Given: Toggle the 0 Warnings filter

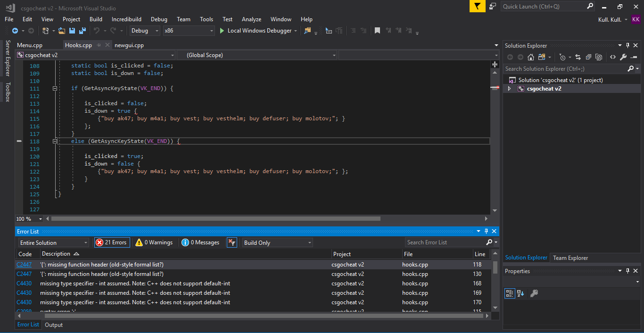Looking at the screenshot, I should coord(154,242).
